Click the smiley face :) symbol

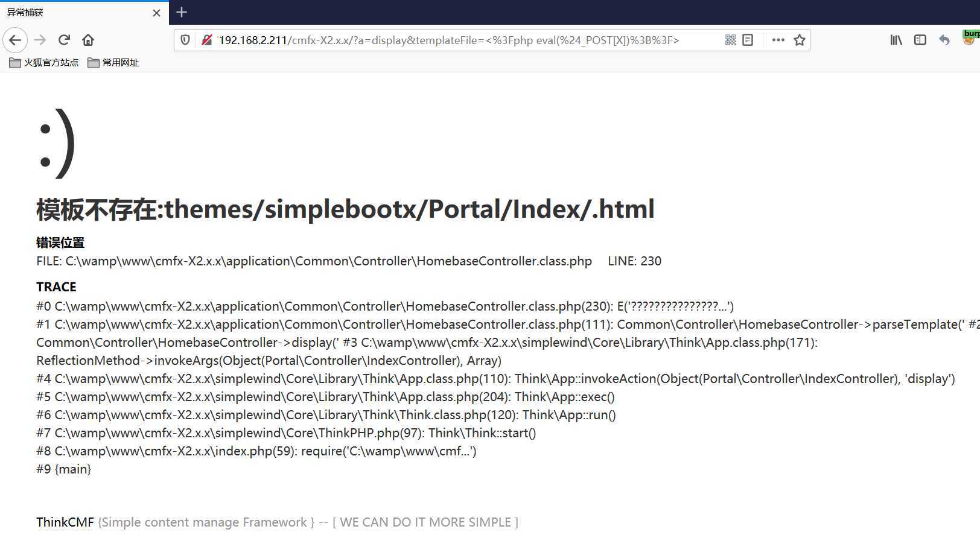(57, 144)
